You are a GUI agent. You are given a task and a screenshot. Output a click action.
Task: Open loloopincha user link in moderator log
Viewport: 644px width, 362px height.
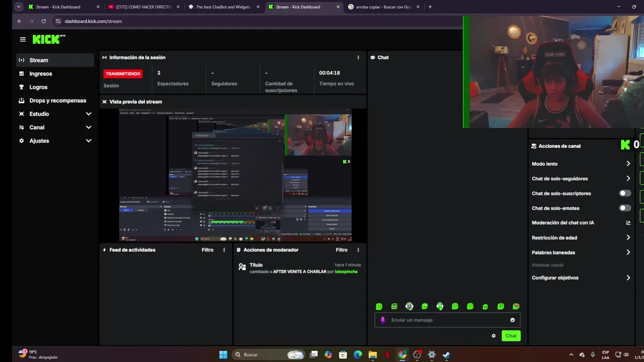pos(346,271)
